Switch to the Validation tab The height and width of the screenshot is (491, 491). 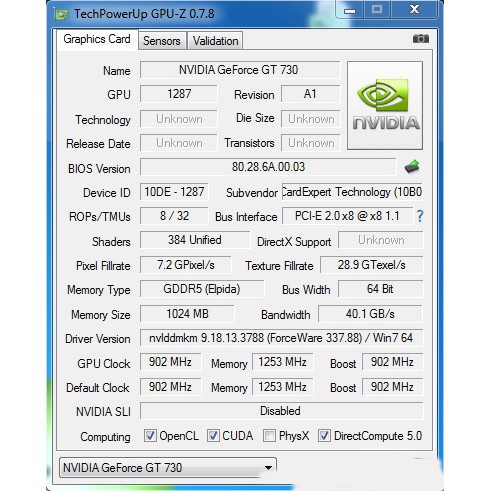pyautogui.click(x=215, y=41)
